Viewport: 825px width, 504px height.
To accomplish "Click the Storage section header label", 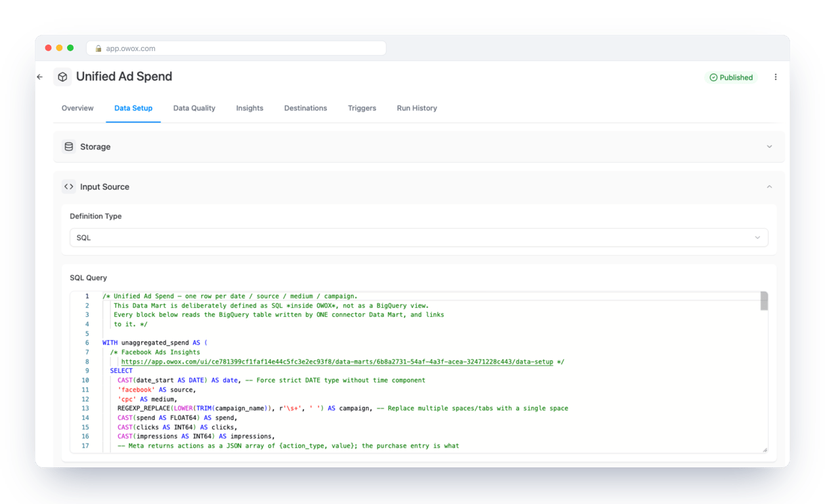I will (x=95, y=147).
